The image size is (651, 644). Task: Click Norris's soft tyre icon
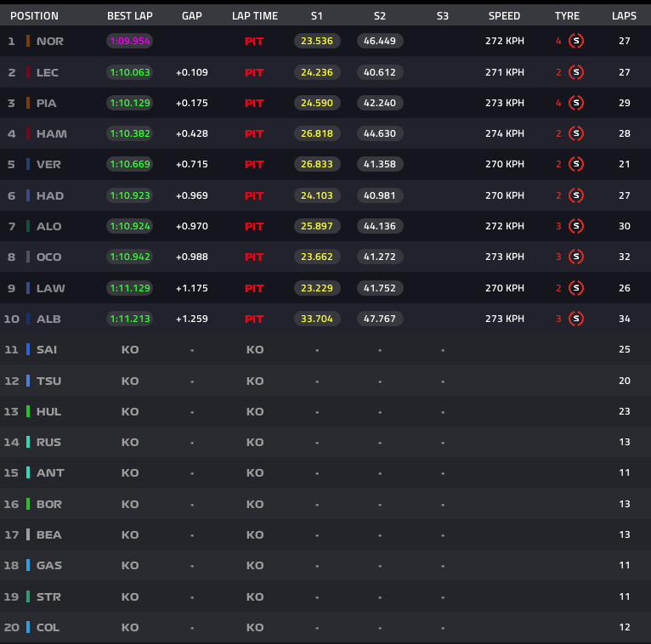(576, 41)
